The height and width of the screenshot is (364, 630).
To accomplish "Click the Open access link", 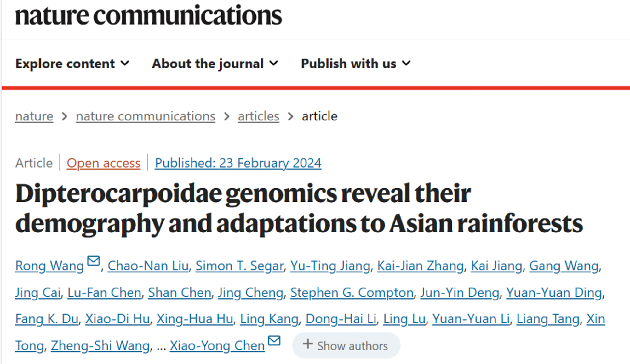I will point(103,163).
